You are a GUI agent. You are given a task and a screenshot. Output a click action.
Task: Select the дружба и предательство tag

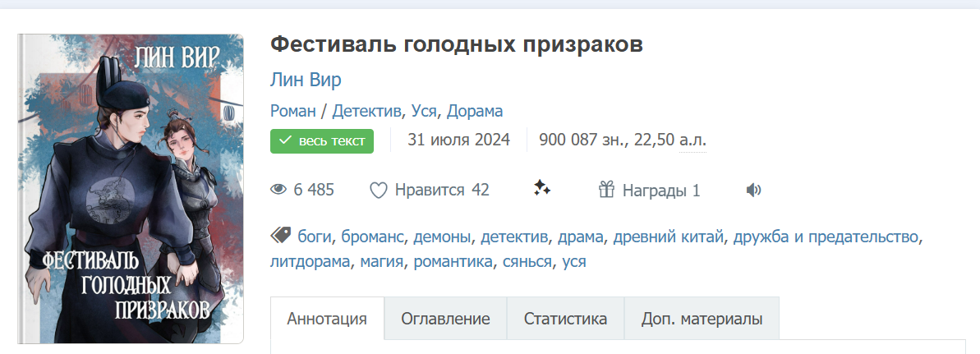pos(826,237)
